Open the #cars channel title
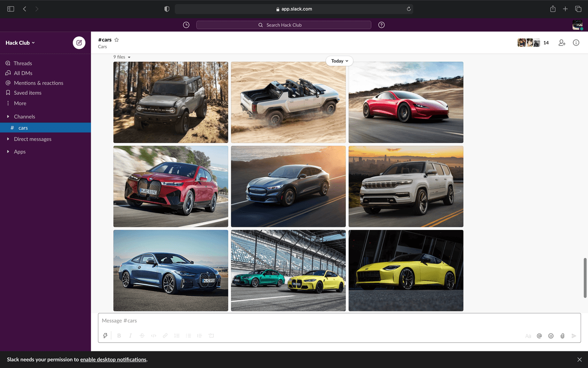The height and width of the screenshot is (368, 588). coord(105,40)
